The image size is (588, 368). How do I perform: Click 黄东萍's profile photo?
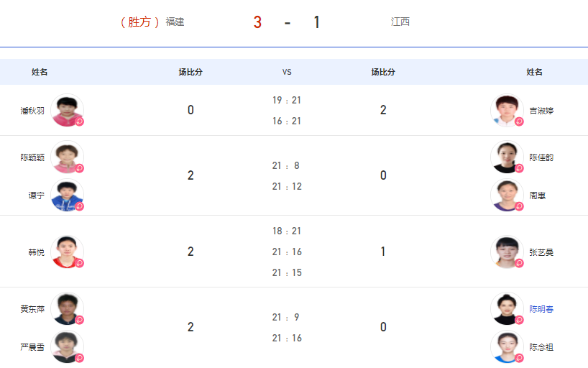click(x=67, y=309)
